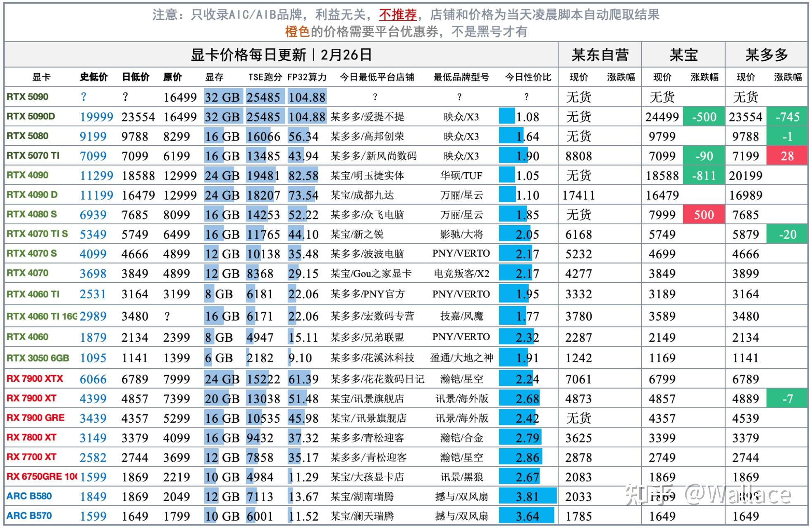This screenshot has height=528, width=812.
Task: Click the 今日性价比 column header
Action: pyautogui.click(x=528, y=77)
